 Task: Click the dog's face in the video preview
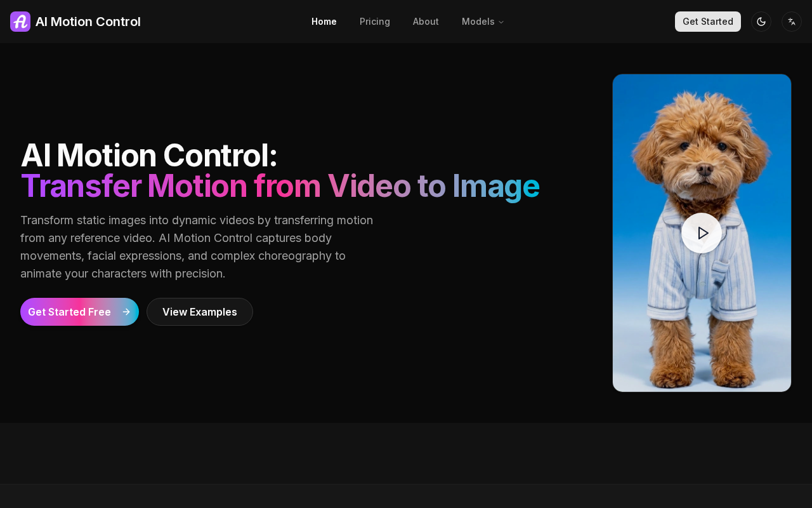click(x=702, y=159)
